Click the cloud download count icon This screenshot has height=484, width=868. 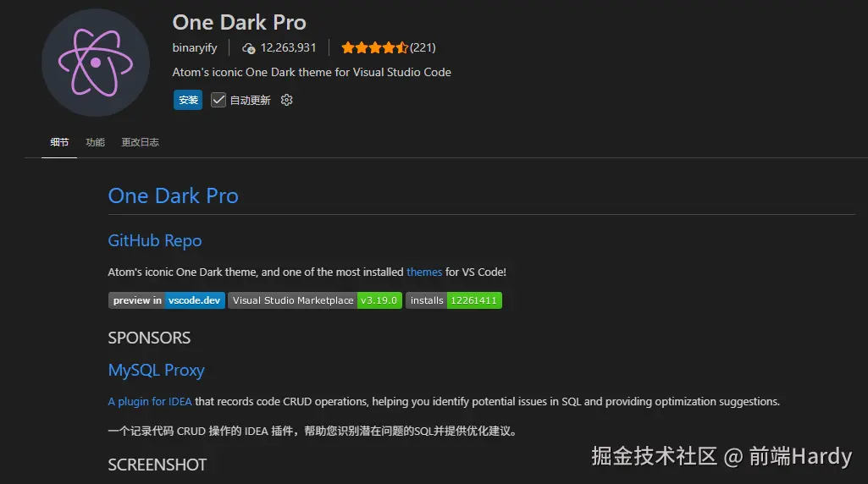(x=249, y=48)
